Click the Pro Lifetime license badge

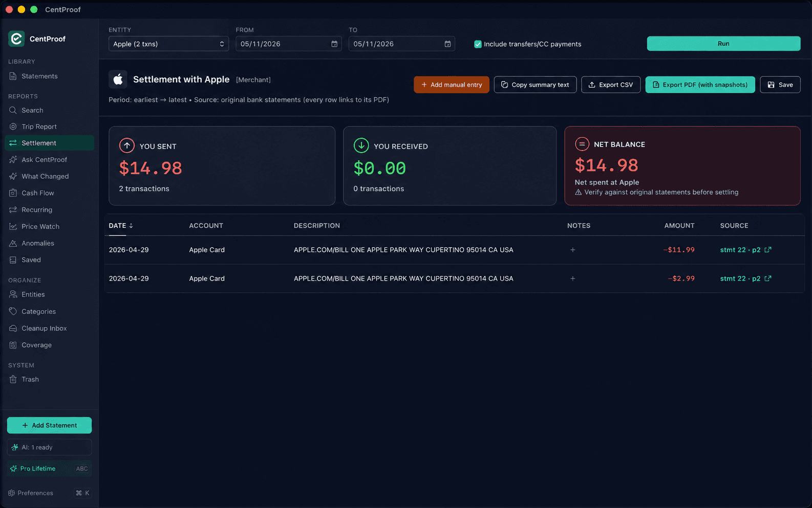(x=49, y=469)
